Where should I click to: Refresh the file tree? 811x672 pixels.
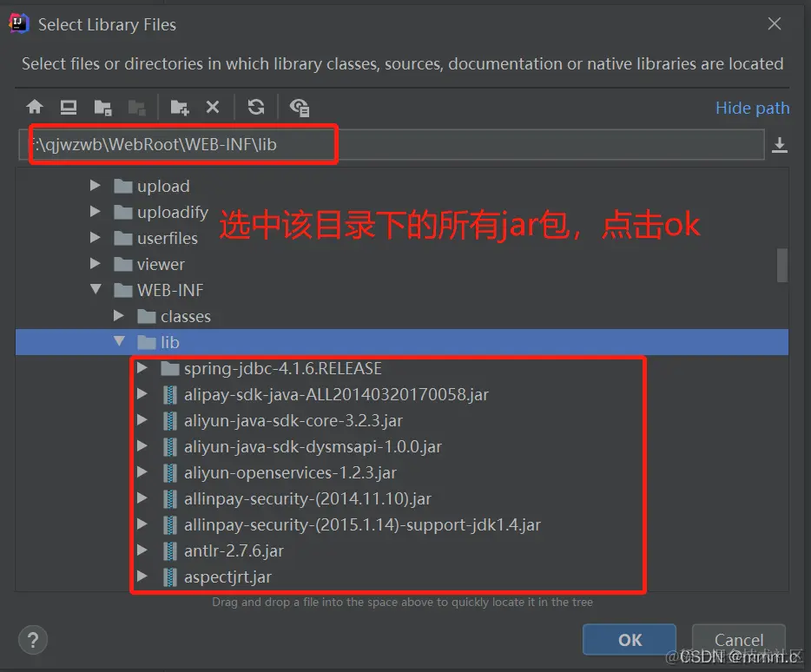point(256,107)
